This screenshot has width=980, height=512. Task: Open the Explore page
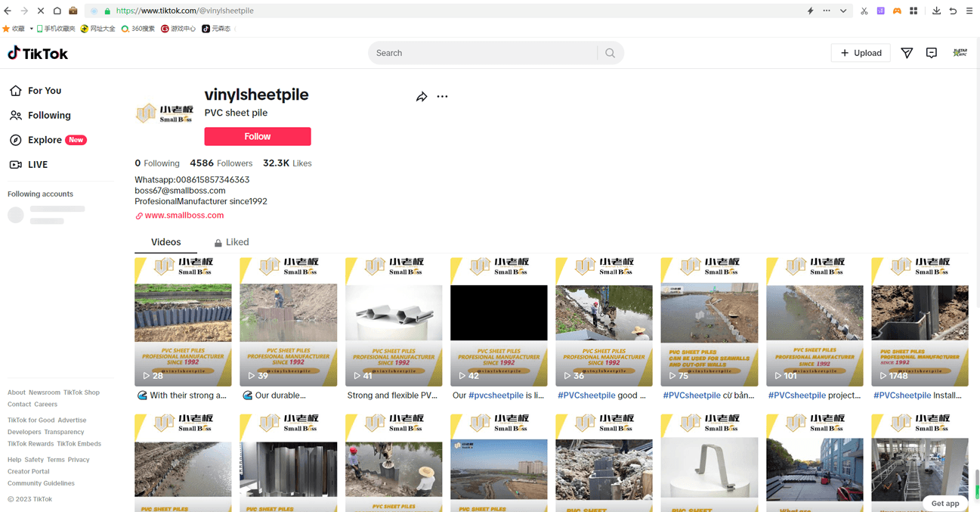tap(48, 140)
